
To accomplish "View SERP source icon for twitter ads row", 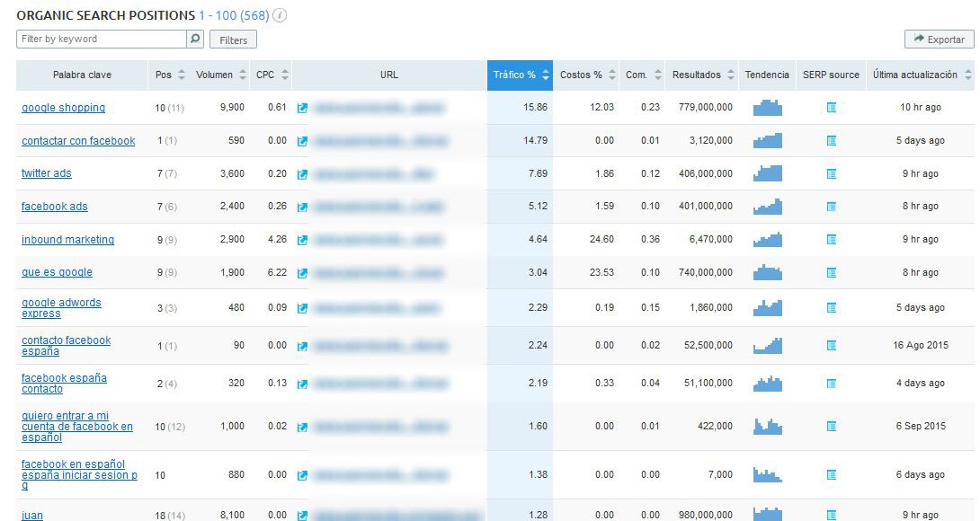I will click(x=832, y=173).
